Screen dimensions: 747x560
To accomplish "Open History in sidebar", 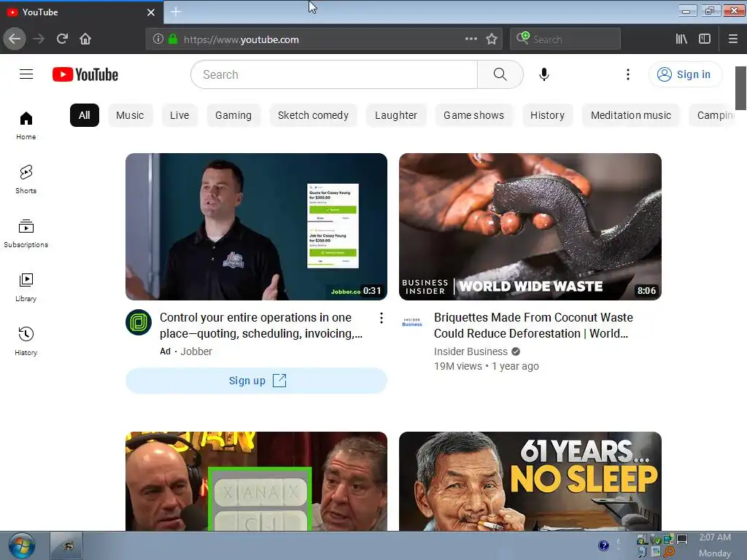I will 26,341.
